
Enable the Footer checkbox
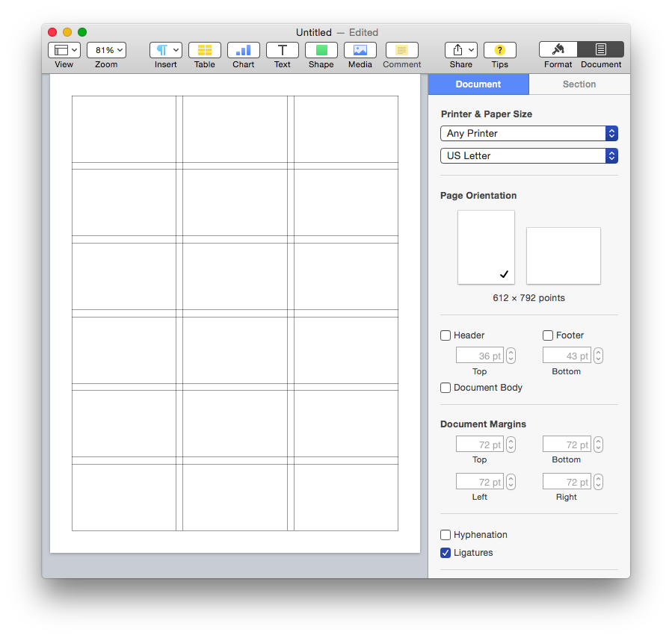tap(548, 335)
